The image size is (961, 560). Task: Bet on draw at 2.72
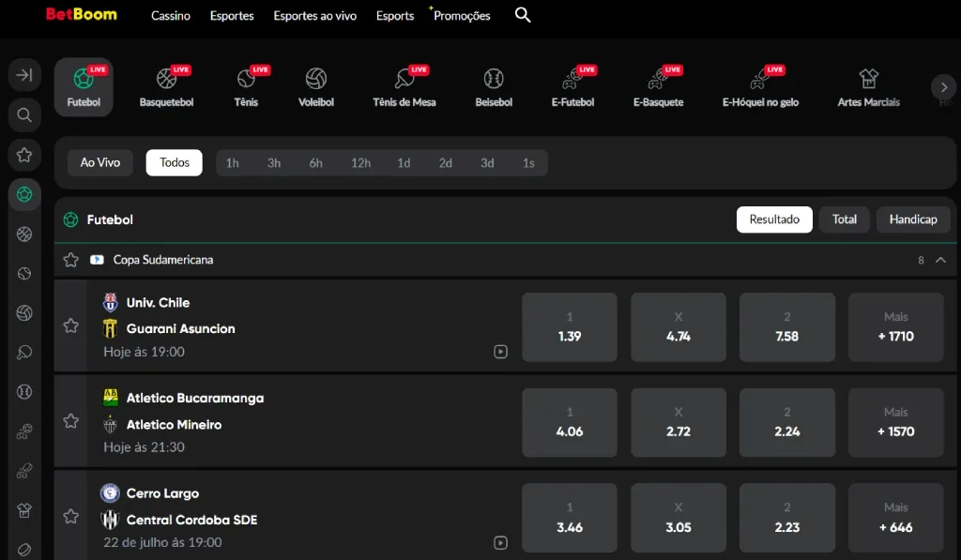tap(679, 423)
